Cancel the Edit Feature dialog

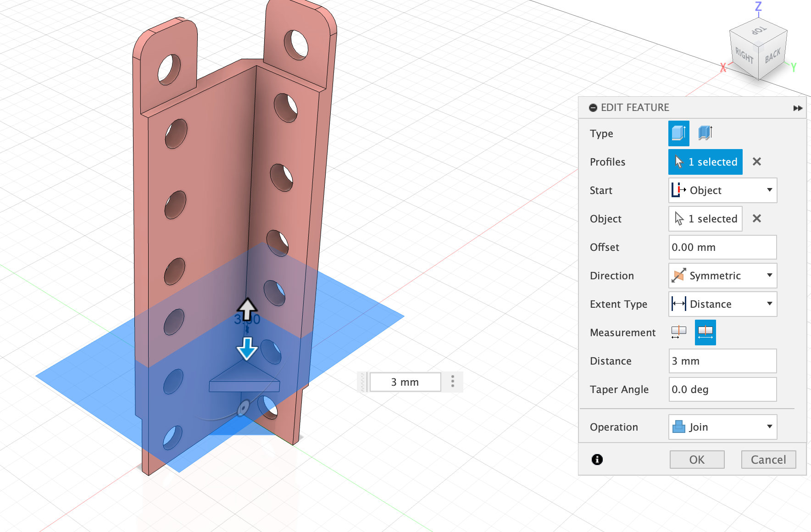pyautogui.click(x=768, y=460)
